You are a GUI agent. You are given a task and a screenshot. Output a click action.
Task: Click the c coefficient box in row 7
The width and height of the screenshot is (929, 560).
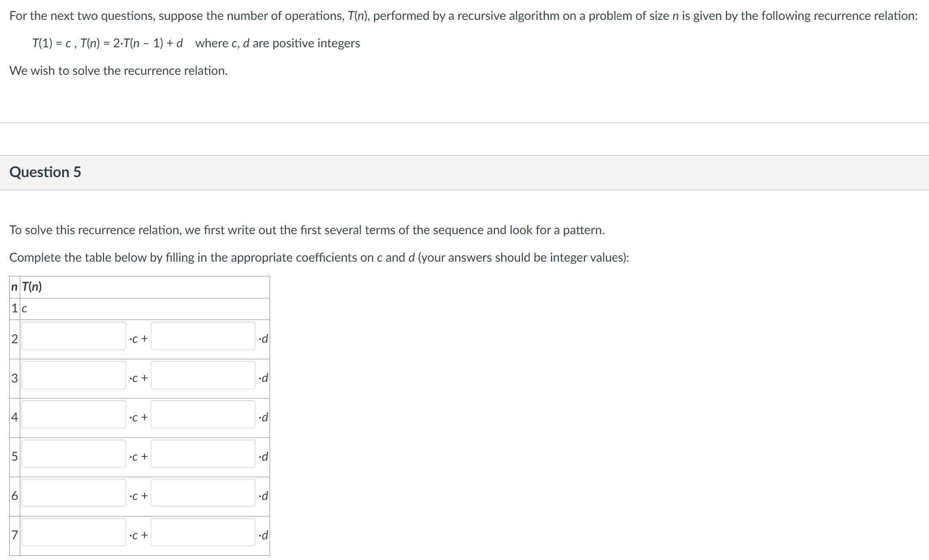click(x=74, y=533)
